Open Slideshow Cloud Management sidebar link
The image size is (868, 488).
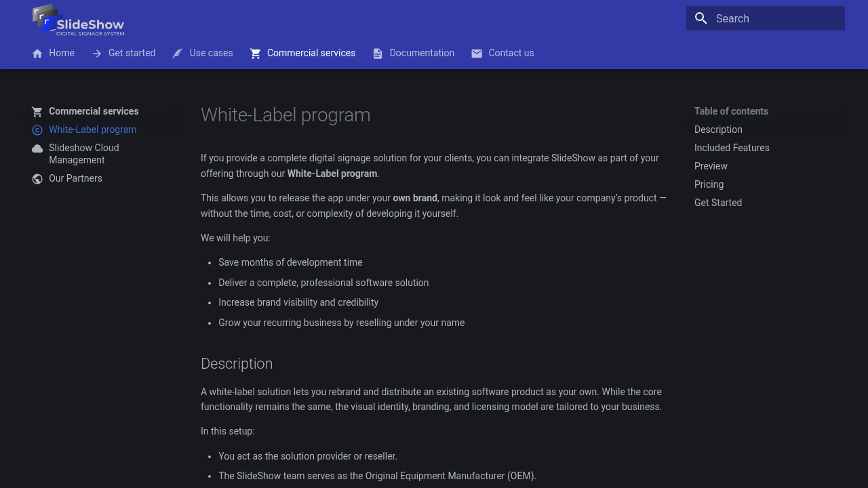pos(84,154)
